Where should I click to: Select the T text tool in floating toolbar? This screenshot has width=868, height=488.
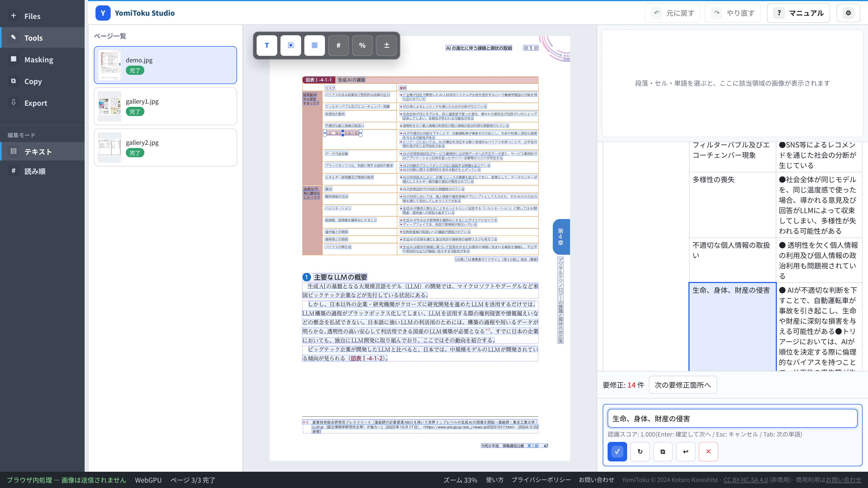[x=267, y=45]
